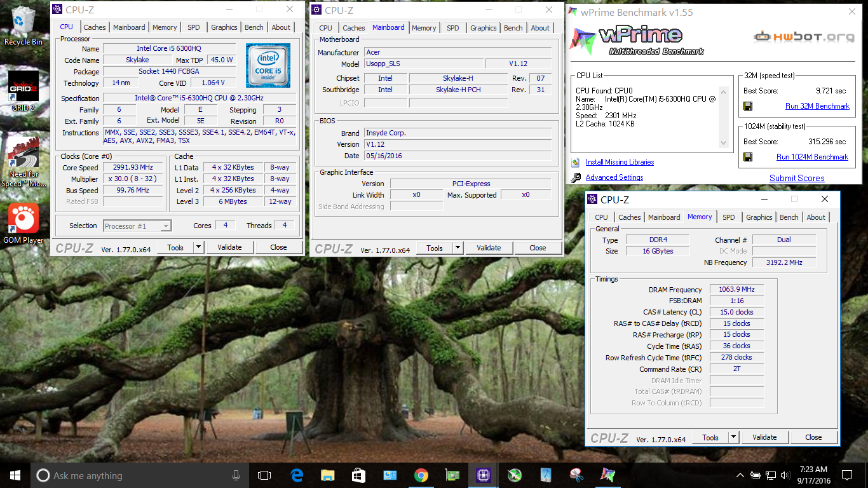Click the BIOS date field 05/16/2016
The image size is (868, 488).
[458, 156]
